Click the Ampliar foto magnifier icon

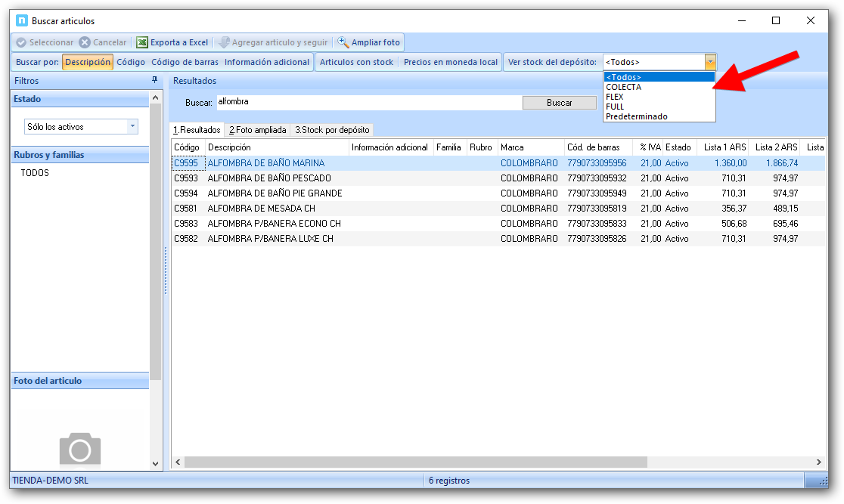tap(343, 43)
